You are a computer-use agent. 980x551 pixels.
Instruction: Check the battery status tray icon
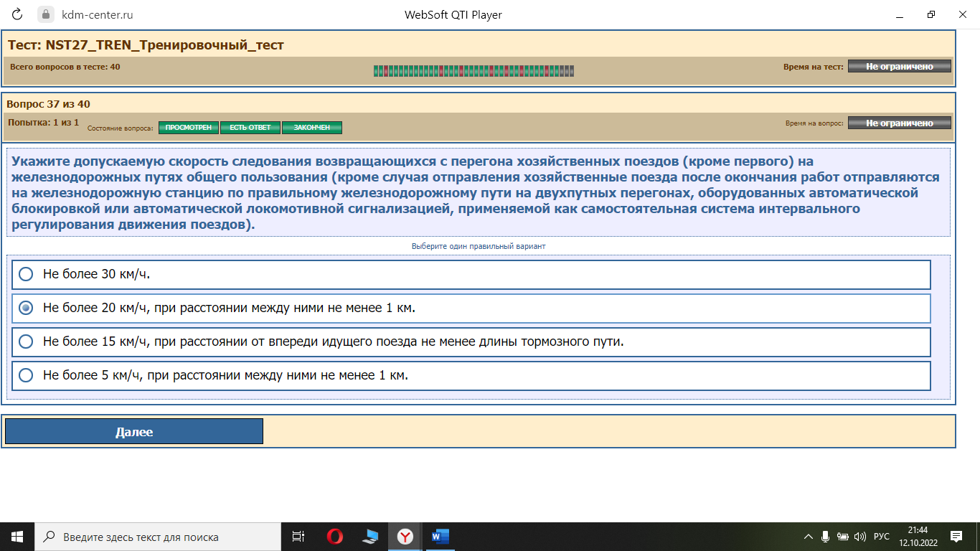tap(843, 537)
